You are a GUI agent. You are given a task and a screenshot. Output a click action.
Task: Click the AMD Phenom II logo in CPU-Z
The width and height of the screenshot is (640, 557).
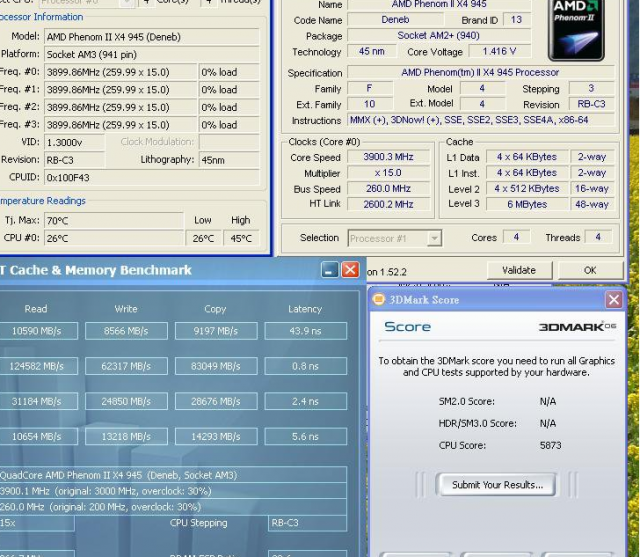coord(576,29)
